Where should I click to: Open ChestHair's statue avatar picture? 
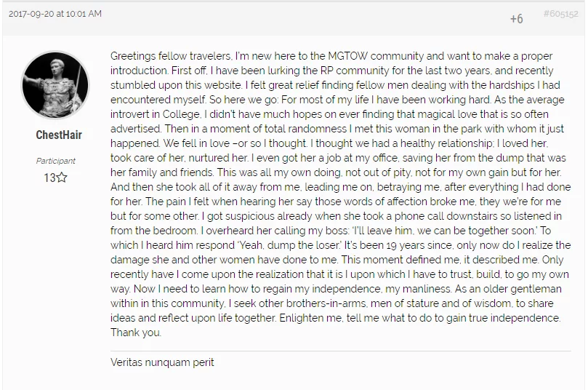point(56,86)
